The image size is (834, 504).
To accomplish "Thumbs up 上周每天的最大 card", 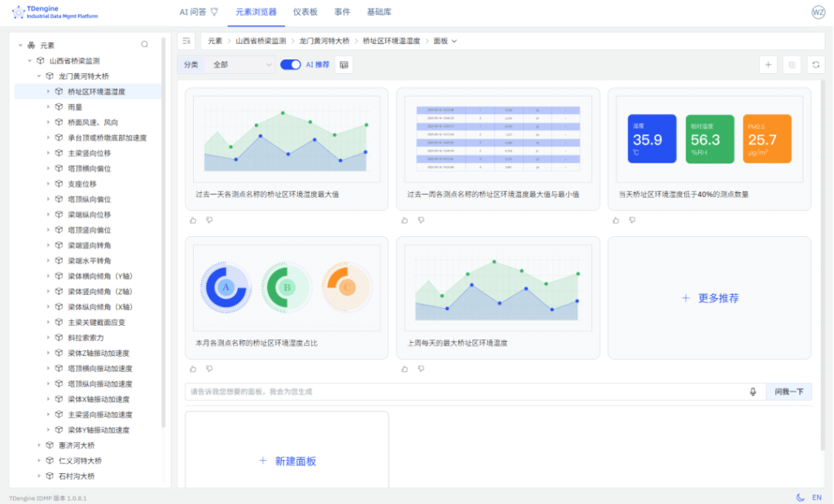I will click(x=405, y=369).
